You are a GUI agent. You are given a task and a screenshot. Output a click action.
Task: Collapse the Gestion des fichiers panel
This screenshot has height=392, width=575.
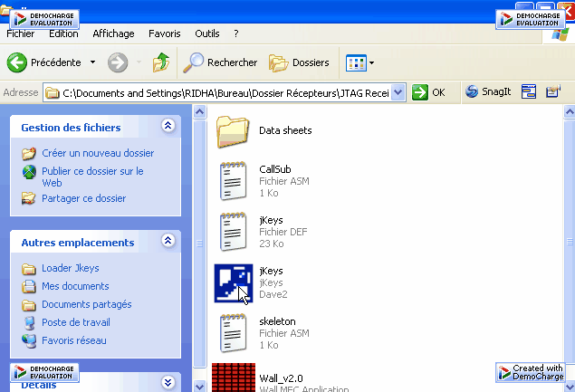(x=167, y=127)
